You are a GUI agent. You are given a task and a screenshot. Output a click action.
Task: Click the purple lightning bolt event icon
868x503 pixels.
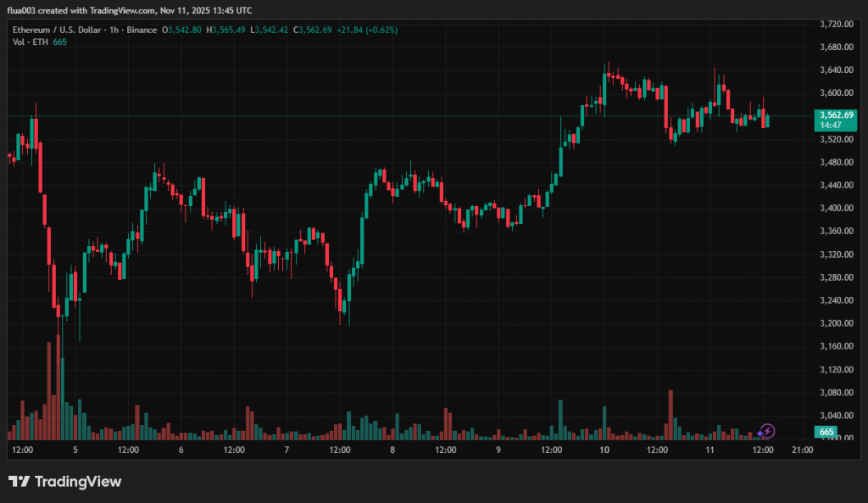click(766, 432)
